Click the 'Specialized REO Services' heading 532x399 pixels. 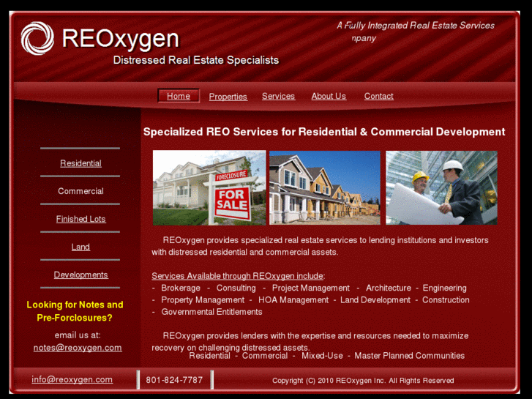coord(324,132)
